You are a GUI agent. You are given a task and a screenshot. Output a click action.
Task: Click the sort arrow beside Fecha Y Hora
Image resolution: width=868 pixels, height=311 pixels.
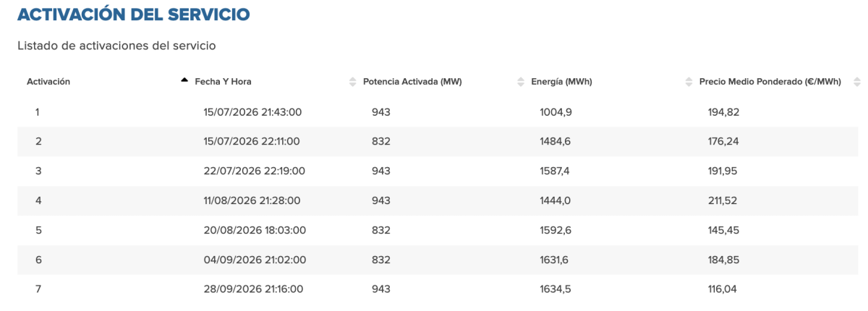[184, 81]
